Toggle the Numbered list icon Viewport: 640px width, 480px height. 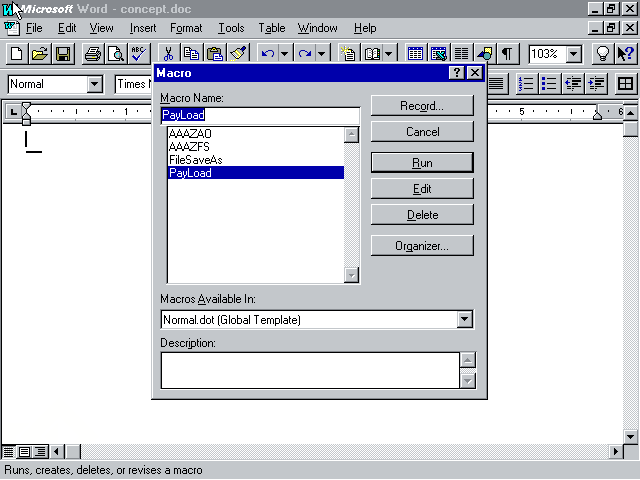527,84
